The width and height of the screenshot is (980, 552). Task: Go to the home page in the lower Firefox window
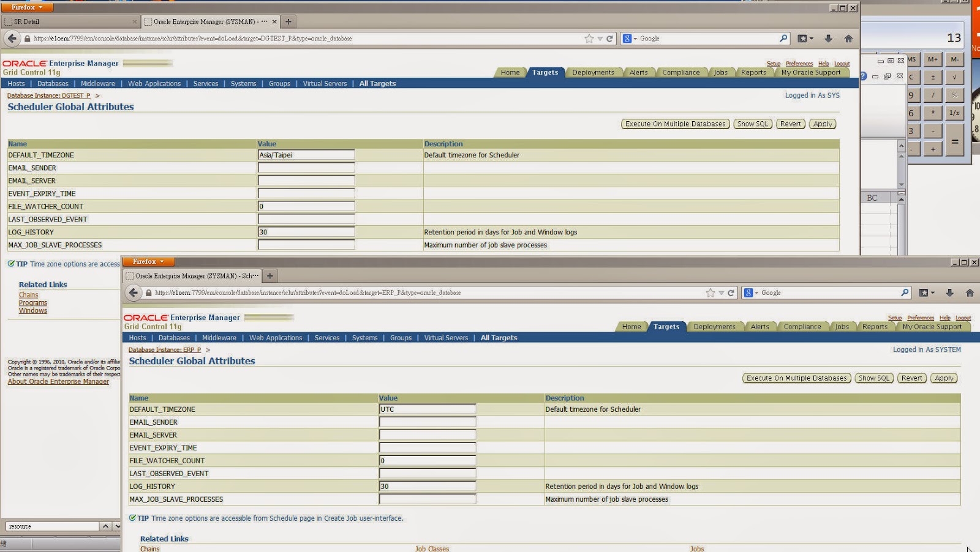(970, 293)
